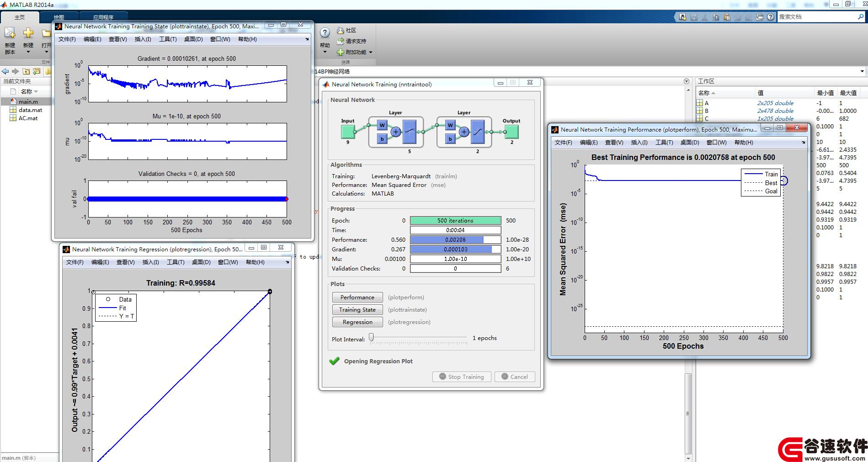Screen dimensions: 868x462
Task: Click the Cancel button in nntraintool
Action: pos(515,377)
